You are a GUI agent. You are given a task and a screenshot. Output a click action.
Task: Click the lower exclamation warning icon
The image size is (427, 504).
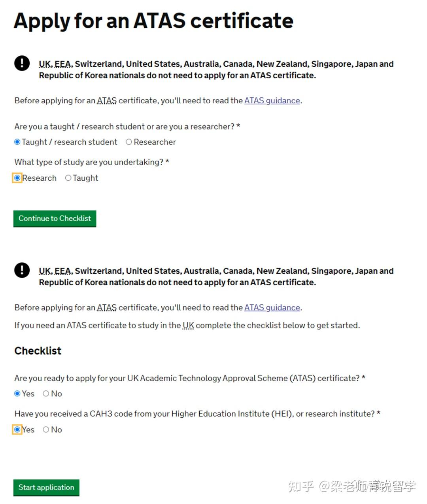22,270
